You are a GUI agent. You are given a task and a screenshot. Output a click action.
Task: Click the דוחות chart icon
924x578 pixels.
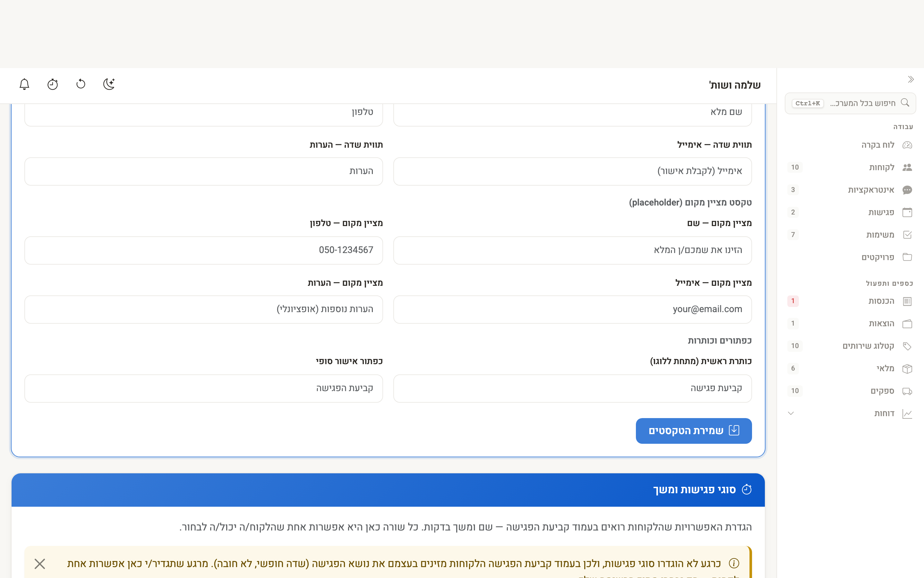pyautogui.click(x=907, y=414)
